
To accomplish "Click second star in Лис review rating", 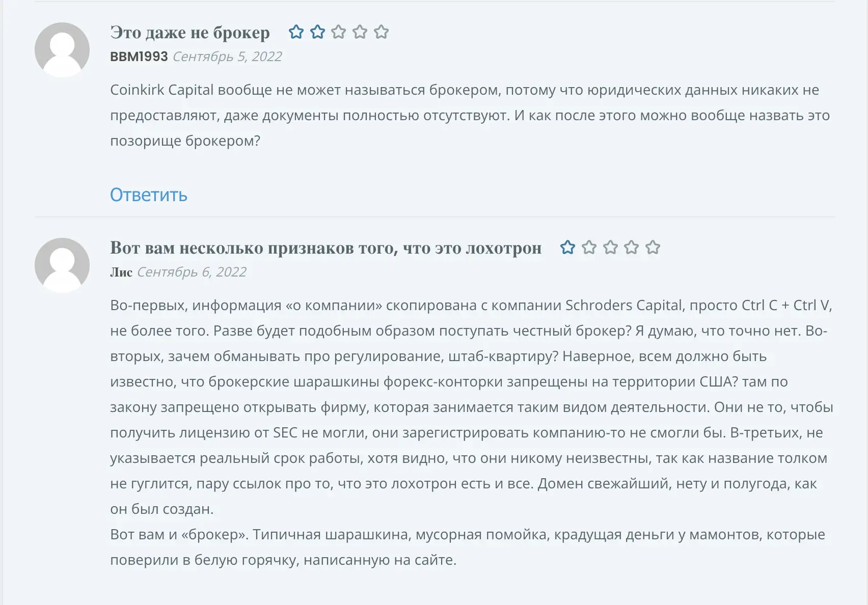I will tap(589, 248).
